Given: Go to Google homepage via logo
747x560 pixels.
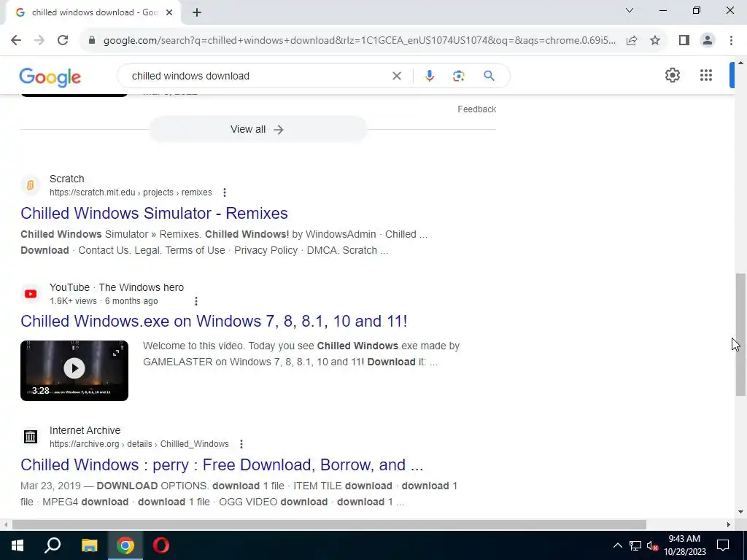Looking at the screenshot, I should coord(50,77).
